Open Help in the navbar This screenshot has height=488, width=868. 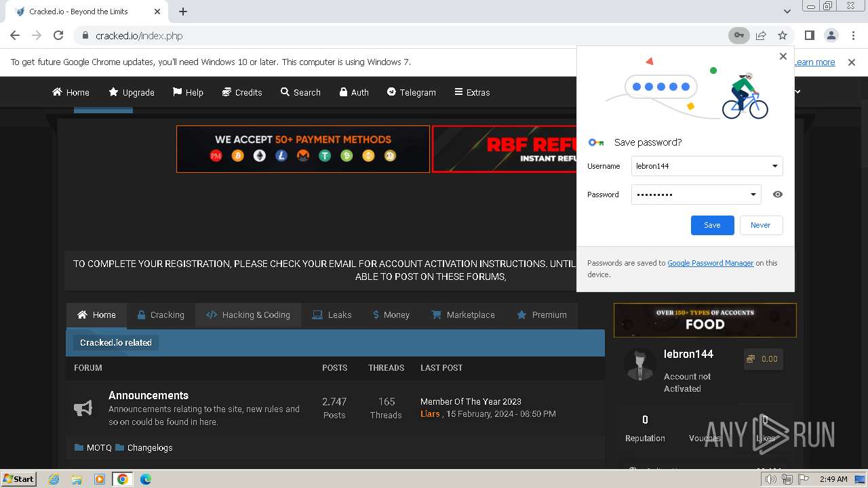tap(188, 92)
